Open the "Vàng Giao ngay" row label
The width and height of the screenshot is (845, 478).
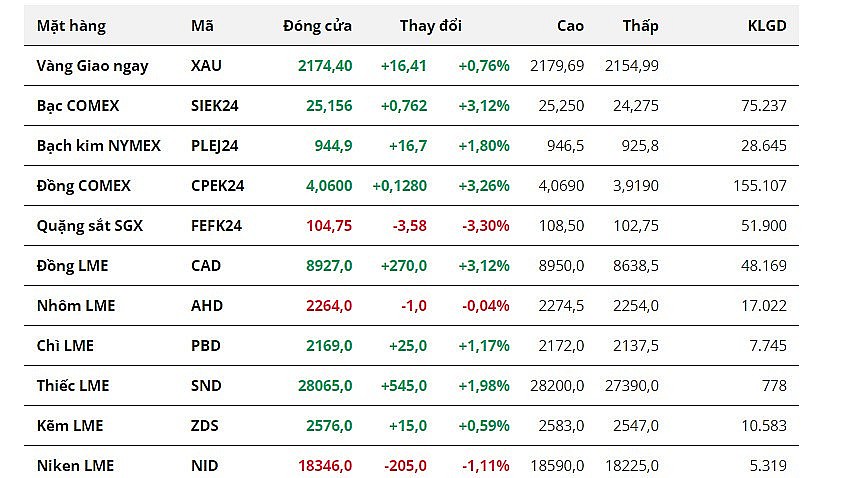(x=92, y=66)
